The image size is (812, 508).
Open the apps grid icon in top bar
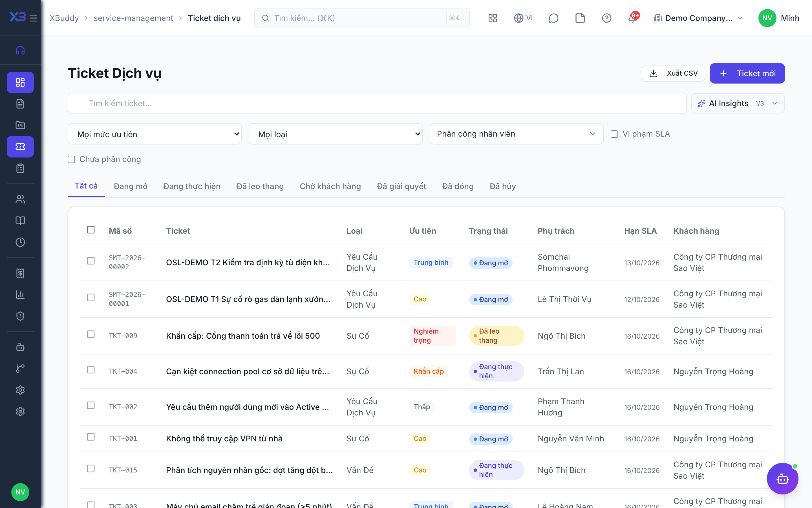493,18
